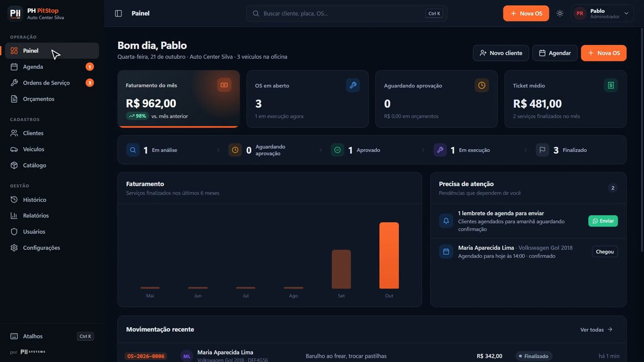Click the Agendar button
Screen dimensions: 644x362
[x=555, y=53]
